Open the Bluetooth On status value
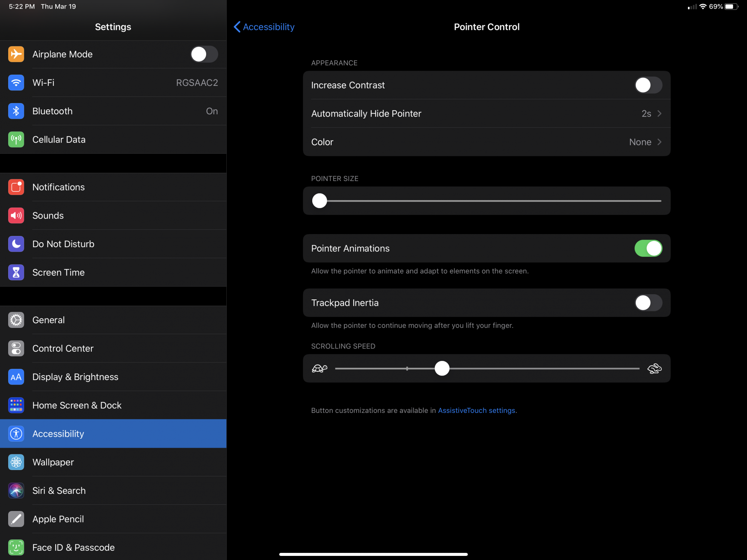 (x=212, y=111)
